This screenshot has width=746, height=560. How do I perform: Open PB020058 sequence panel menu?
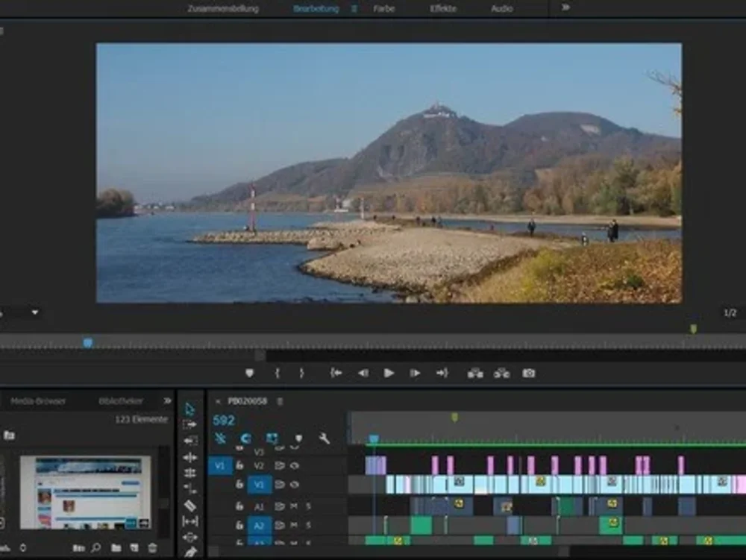(x=280, y=401)
